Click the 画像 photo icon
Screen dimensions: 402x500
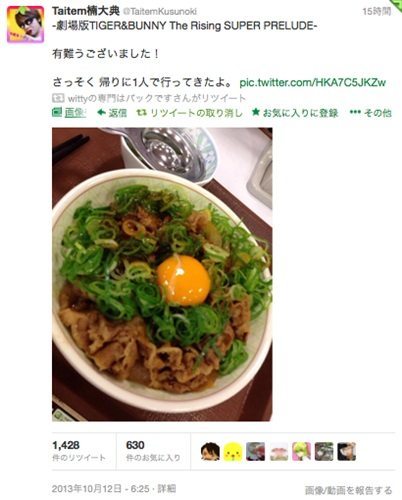pos(57,112)
